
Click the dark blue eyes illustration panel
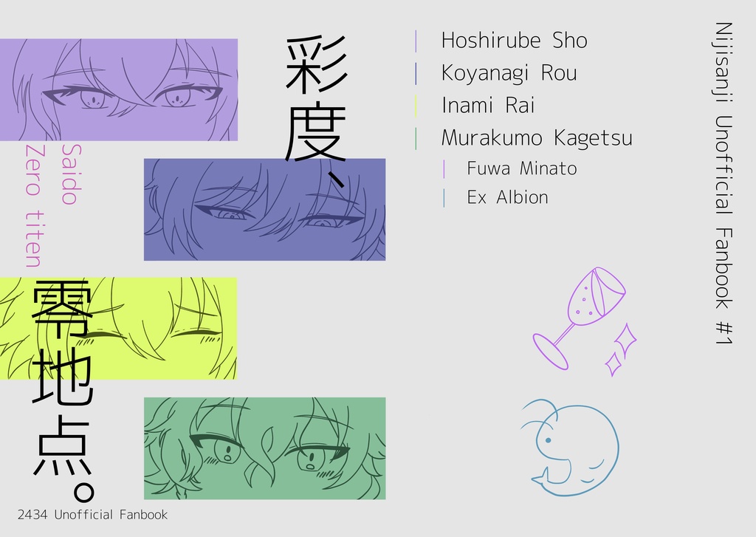coord(265,209)
